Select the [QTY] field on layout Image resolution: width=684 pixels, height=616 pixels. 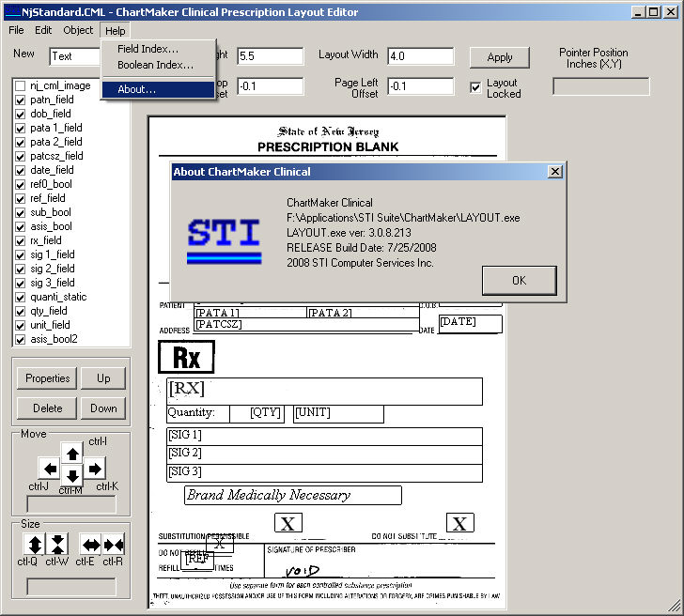[x=257, y=414]
